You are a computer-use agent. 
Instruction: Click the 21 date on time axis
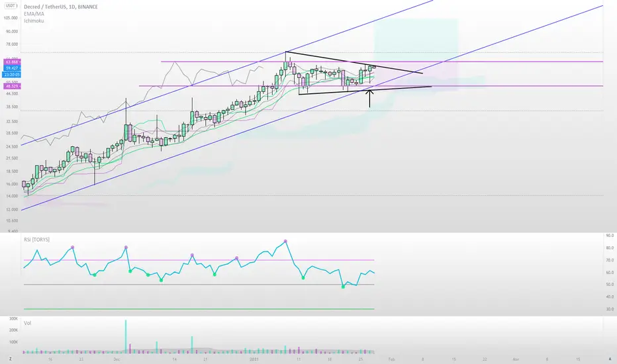pos(205,359)
